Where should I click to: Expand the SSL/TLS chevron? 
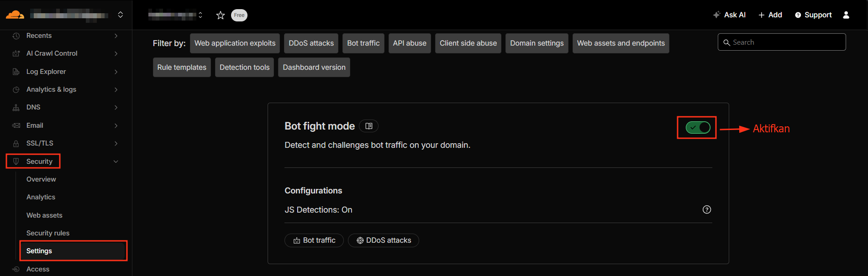pos(116,143)
